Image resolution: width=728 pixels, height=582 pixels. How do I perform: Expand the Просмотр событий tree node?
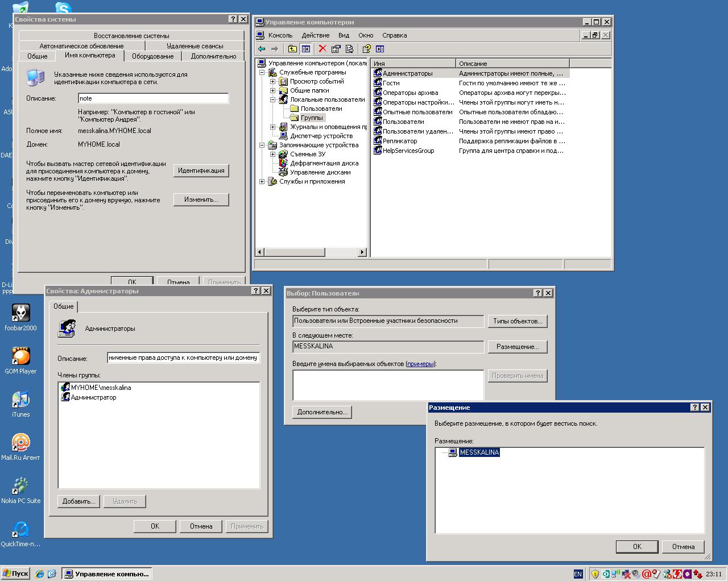[273, 81]
